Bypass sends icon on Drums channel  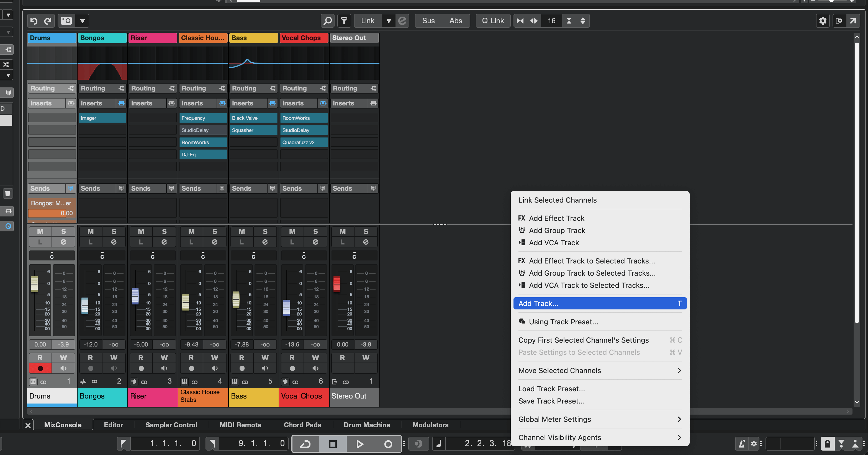[71, 188]
